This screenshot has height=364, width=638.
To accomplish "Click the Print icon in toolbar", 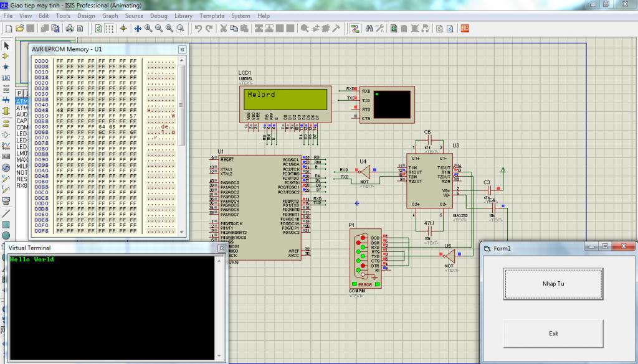I will [70, 28].
